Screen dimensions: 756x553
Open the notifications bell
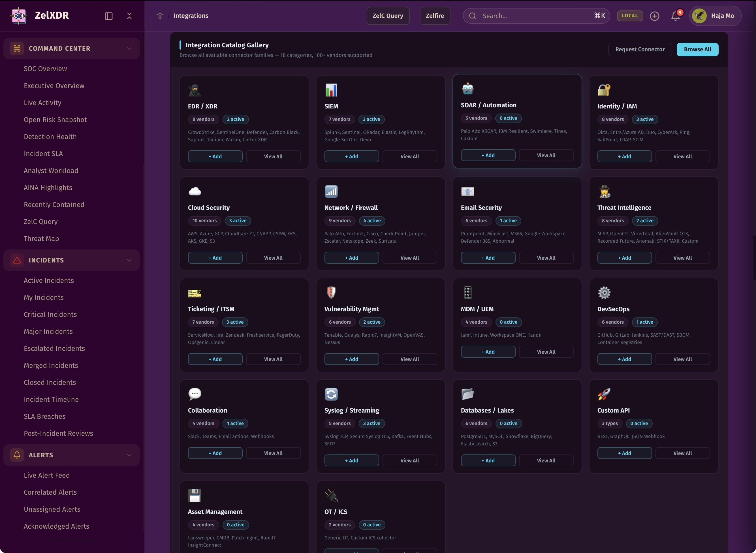(675, 16)
